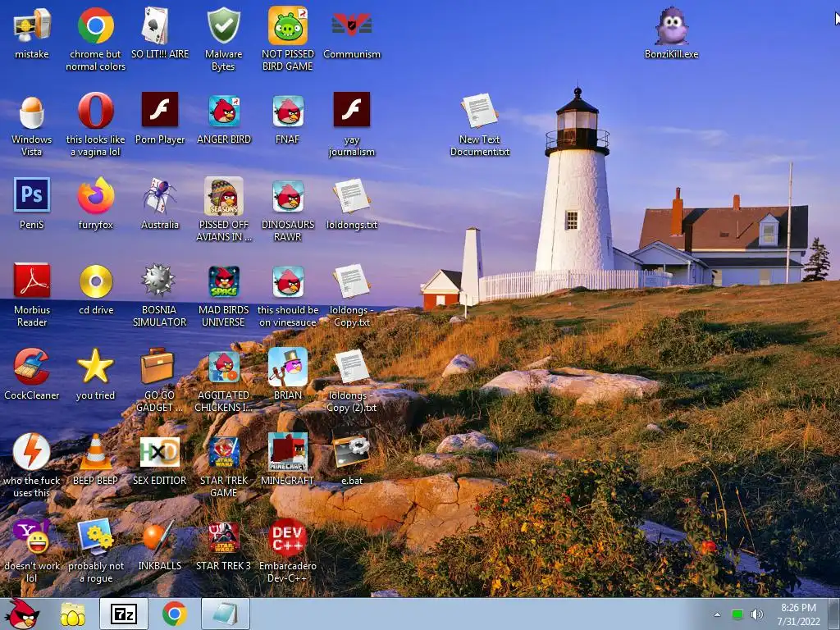This screenshot has height=630, width=840.
Task: Launch 'chrome but normal colors' shortcut
Action: pyautogui.click(x=95, y=25)
